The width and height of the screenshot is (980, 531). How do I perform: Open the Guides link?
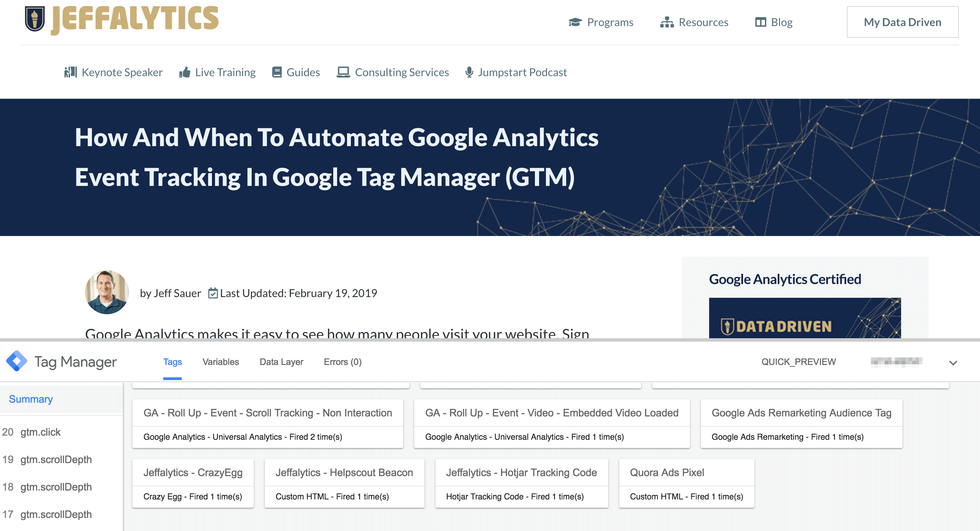tap(296, 72)
